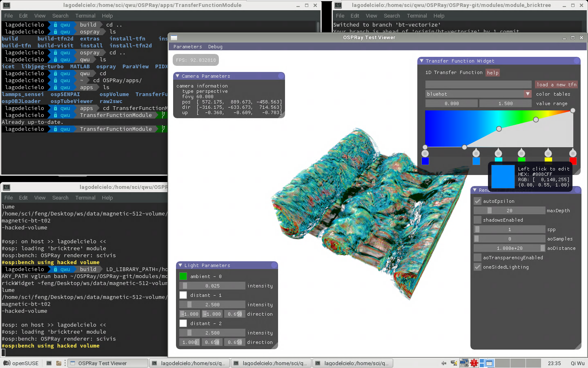Viewport: 588px width, 368px height.
Task: Click the Transfer Function Widget round close button
Action: [x=577, y=61]
